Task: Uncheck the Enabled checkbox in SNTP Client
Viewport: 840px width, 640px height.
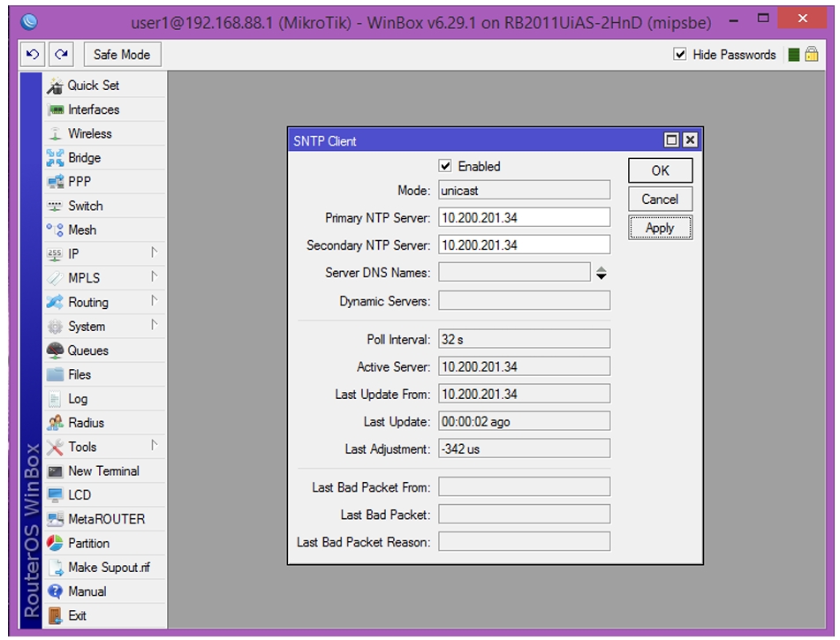Action: (445, 166)
